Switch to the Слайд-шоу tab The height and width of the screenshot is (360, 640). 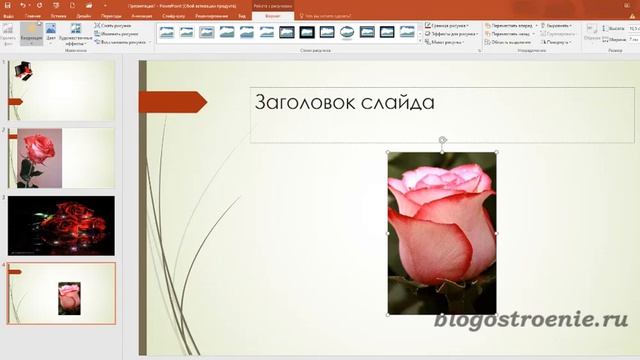click(173, 16)
